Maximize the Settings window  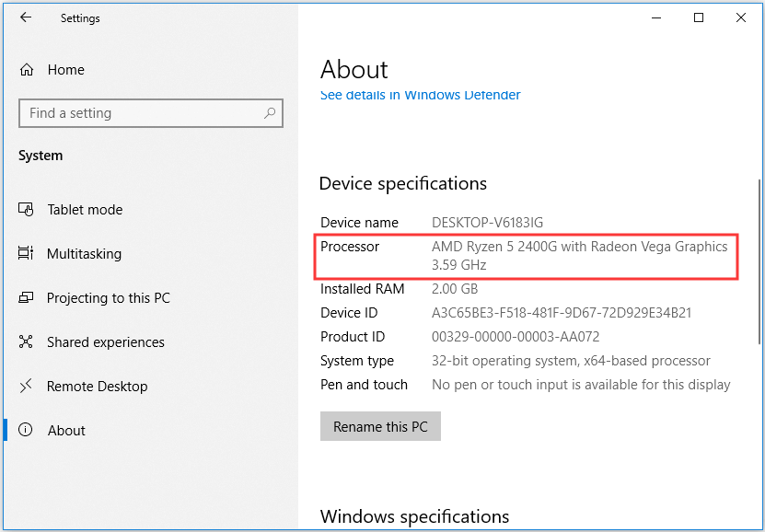click(x=699, y=17)
